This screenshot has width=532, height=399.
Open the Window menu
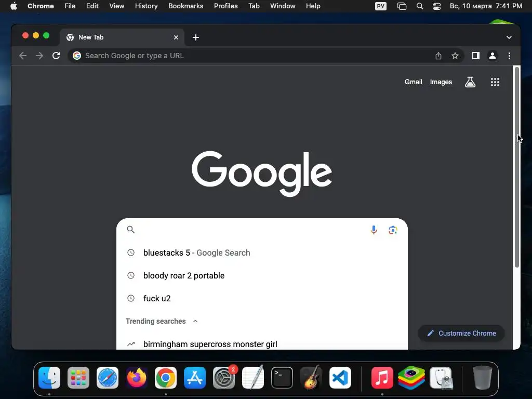(x=283, y=6)
